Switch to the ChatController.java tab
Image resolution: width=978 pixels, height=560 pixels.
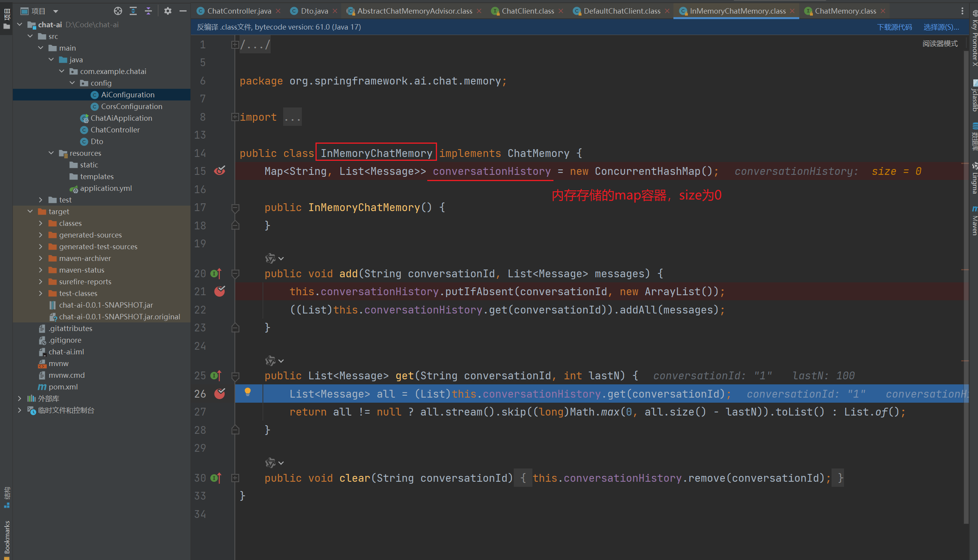[x=239, y=11]
